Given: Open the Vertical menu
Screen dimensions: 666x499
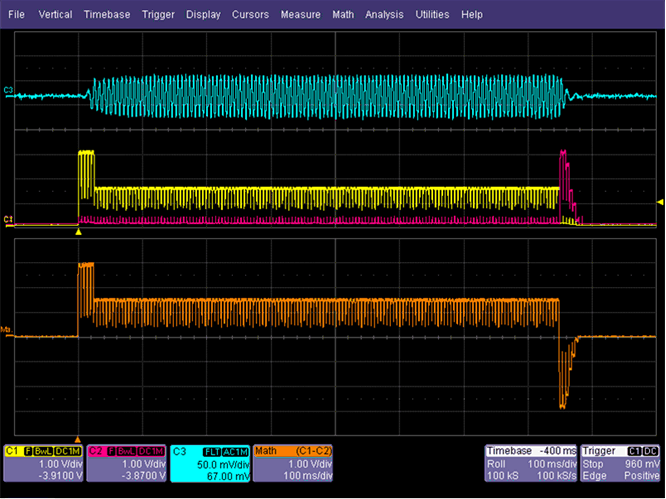Looking at the screenshot, I should [55, 15].
